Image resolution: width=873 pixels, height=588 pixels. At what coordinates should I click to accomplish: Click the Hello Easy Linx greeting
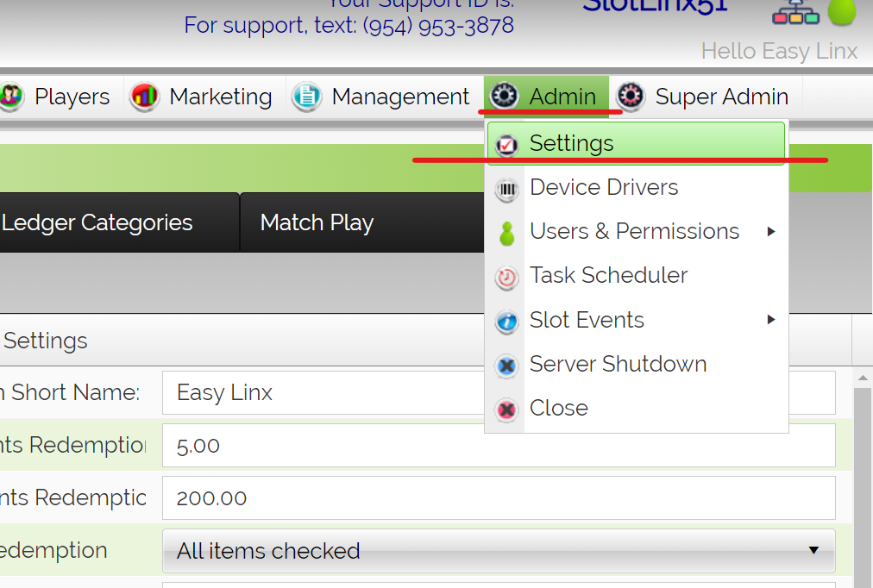779,51
